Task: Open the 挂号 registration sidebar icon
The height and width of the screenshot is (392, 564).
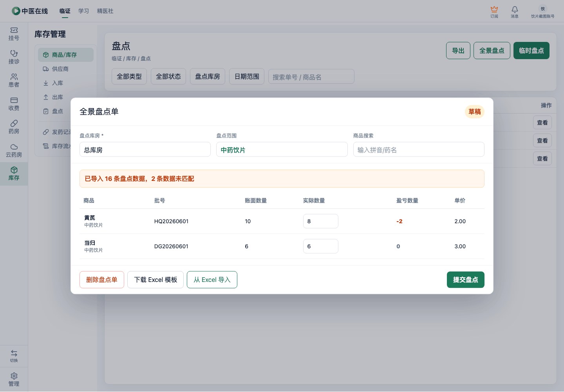Action: 14,30
